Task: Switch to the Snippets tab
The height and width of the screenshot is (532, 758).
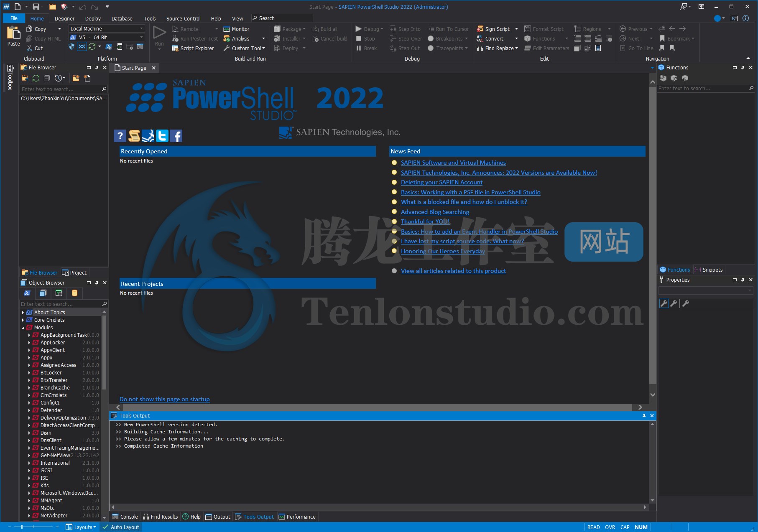Action: 709,270
